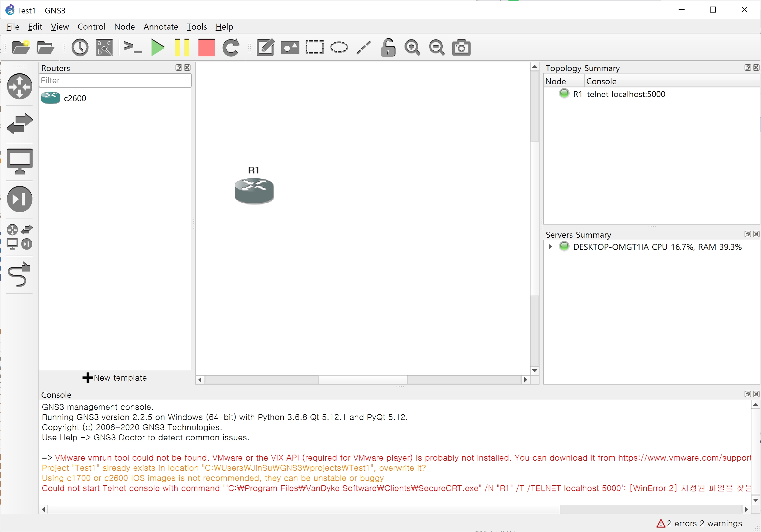The image size is (761, 532).
Task: Open the Tools menu
Action: [196, 27]
